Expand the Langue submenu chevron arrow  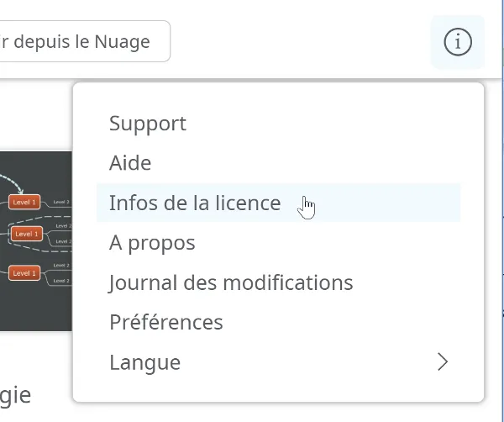[x=443, y=362]
